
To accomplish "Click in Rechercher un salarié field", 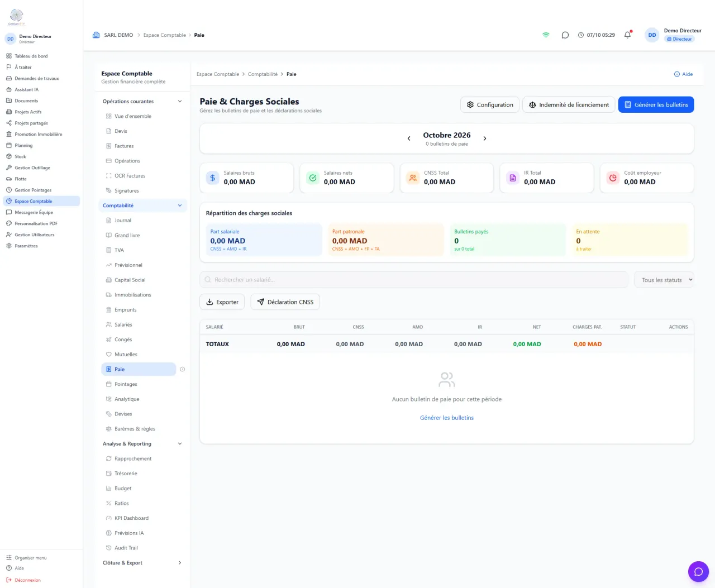I will pyautogui.click(x=414, y=280).
